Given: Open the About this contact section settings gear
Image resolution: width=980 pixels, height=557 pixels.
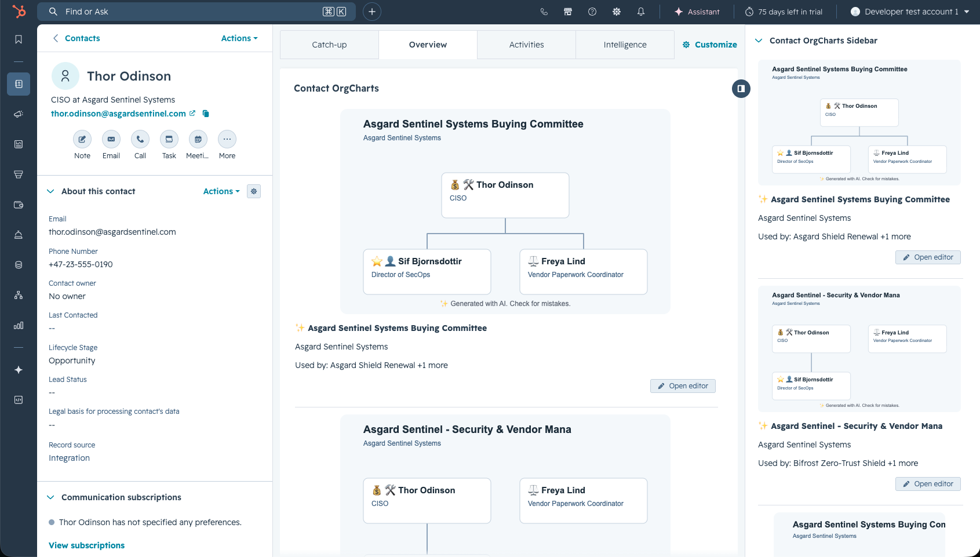Looking at the screenshot, I should pos(254,191).
